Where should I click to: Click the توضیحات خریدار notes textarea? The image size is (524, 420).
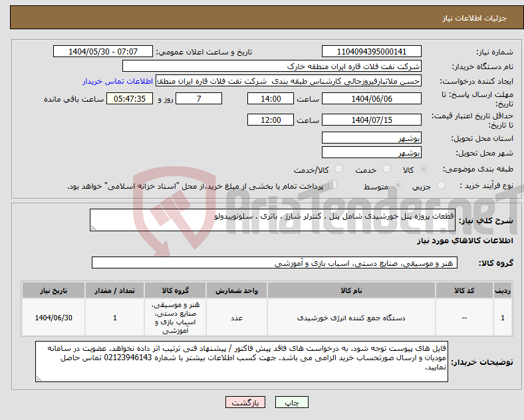click(241, 362)
